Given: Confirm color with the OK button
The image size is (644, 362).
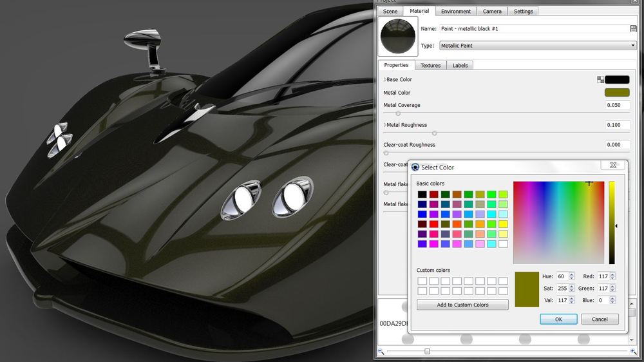Looking at the screenshot, I should click(558, 319).
